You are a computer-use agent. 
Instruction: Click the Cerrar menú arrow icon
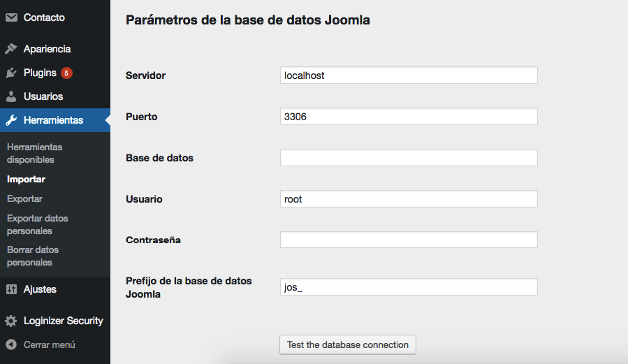[x=11, y=344]
